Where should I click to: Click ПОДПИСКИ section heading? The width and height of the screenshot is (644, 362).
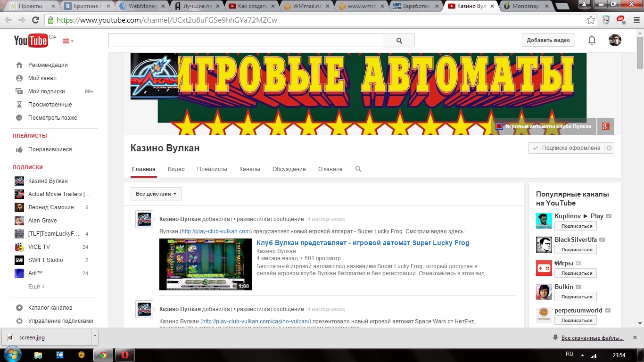(x=28, y=167)
